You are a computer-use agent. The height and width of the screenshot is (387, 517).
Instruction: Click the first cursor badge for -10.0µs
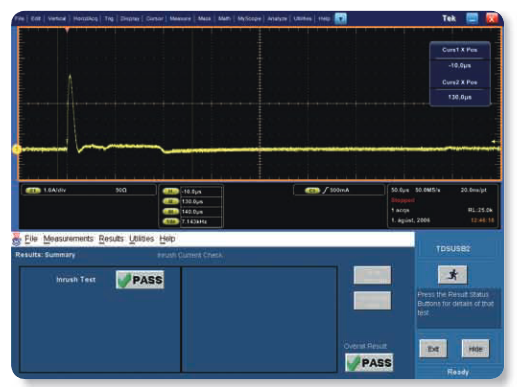pyautogui.click(x=170, y=192)
